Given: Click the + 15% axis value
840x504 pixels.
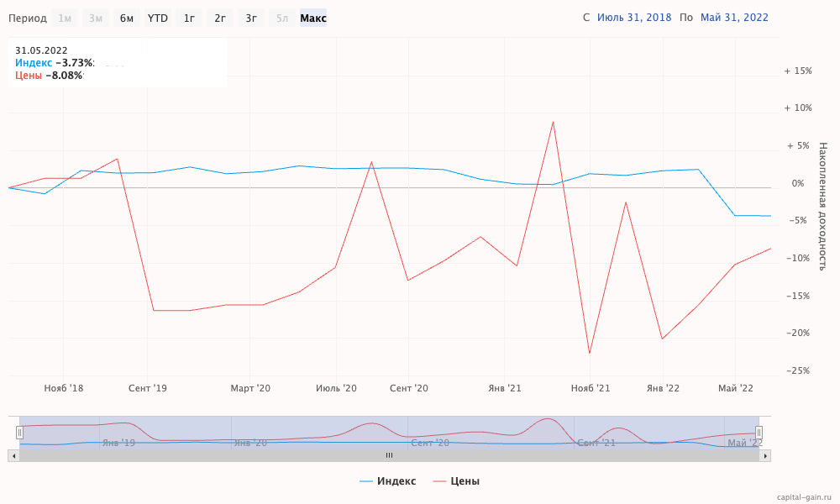Looking at the screenshot, I should (798, 71).
